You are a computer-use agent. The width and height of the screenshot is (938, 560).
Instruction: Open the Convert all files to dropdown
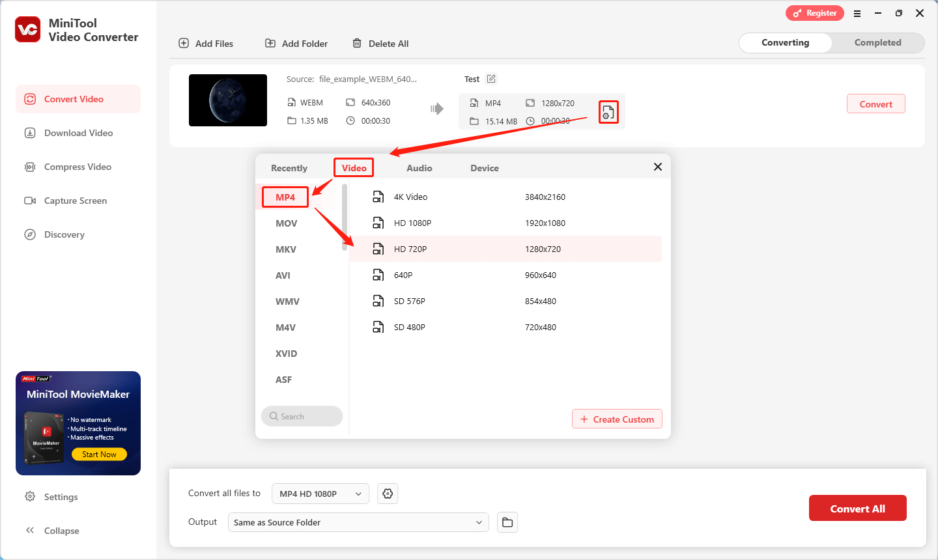tap(320, 494)
